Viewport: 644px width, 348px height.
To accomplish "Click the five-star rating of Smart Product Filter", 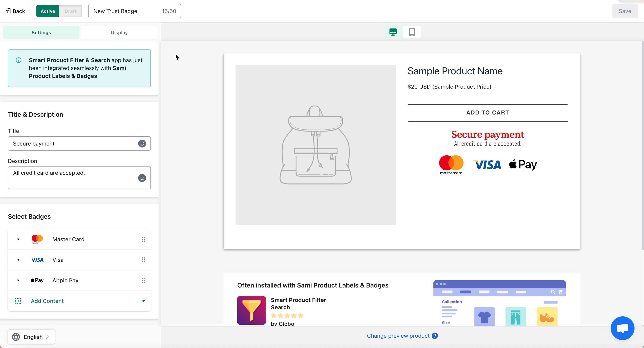I will tap(287, 316).
